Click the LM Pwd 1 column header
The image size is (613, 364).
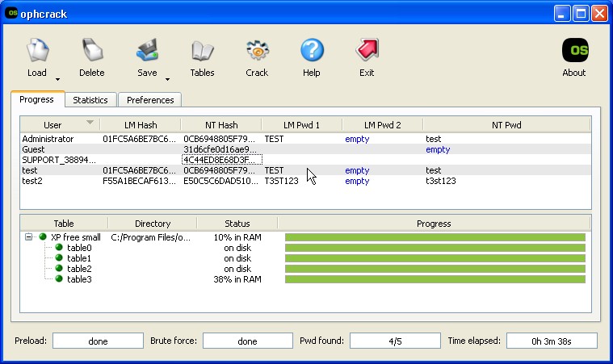point(301,125)
